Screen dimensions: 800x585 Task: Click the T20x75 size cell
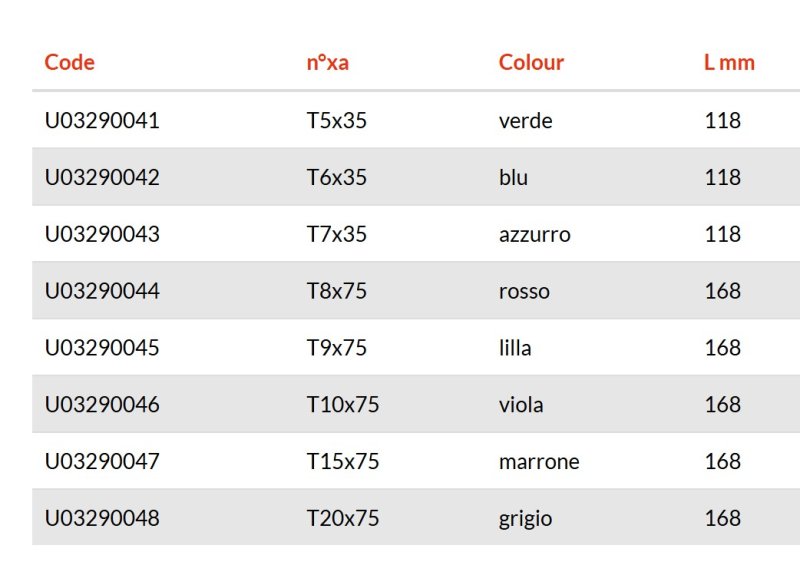pyautogui.click(x=342, y=518)
